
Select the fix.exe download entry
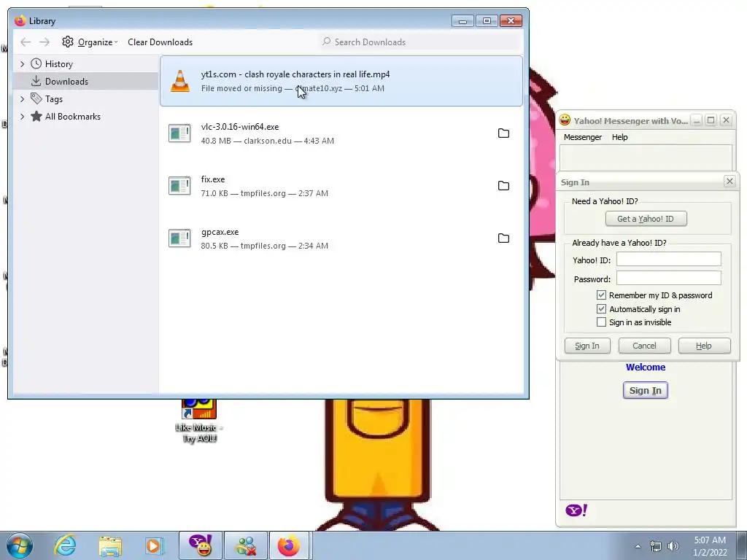(341, 186)
